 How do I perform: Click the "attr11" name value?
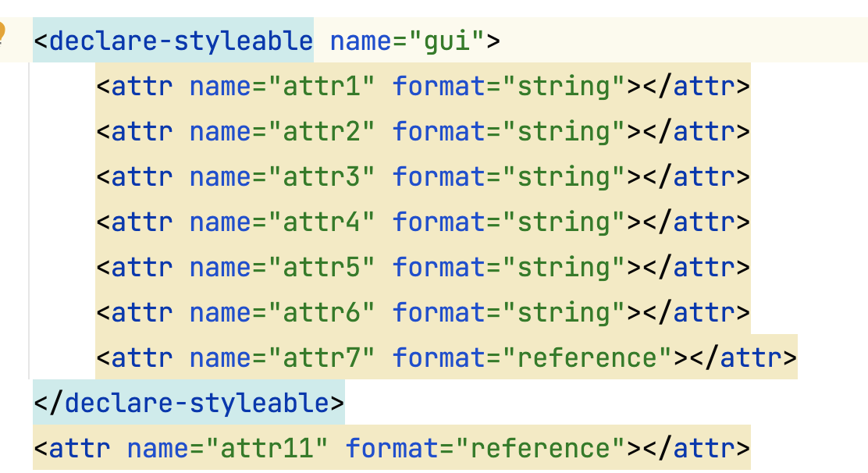click(267, 448)
